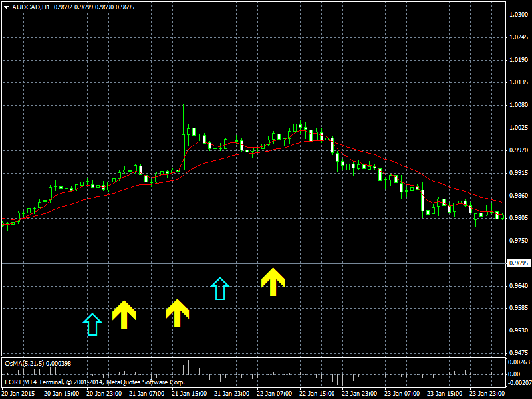Click the 23 Jan 07:00 time label
Screen dimensions: 532x399
(402, 394)
